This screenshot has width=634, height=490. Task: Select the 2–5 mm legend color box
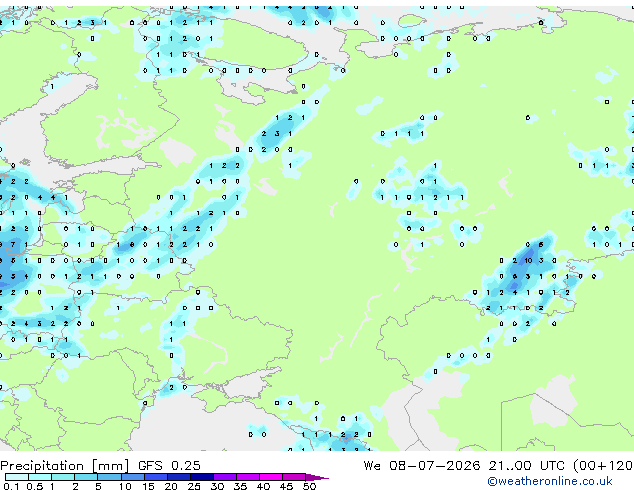(86, 477)
